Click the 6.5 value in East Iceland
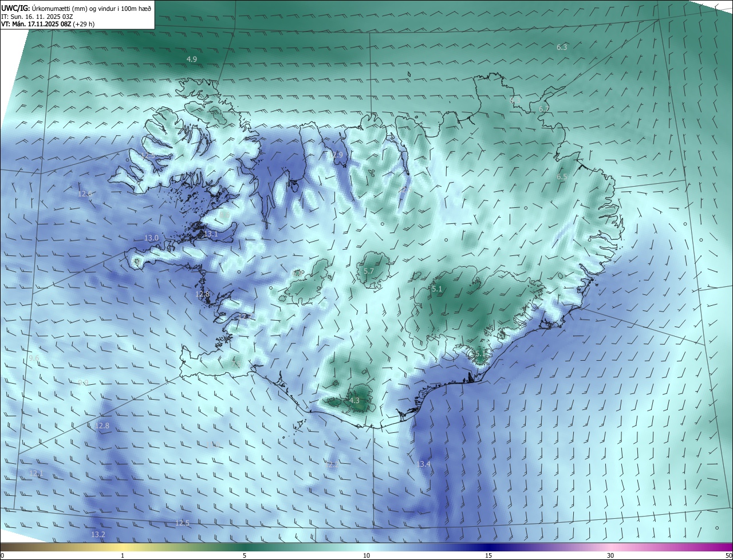Viewport: 733px width, 560px height. pos(561,177)
